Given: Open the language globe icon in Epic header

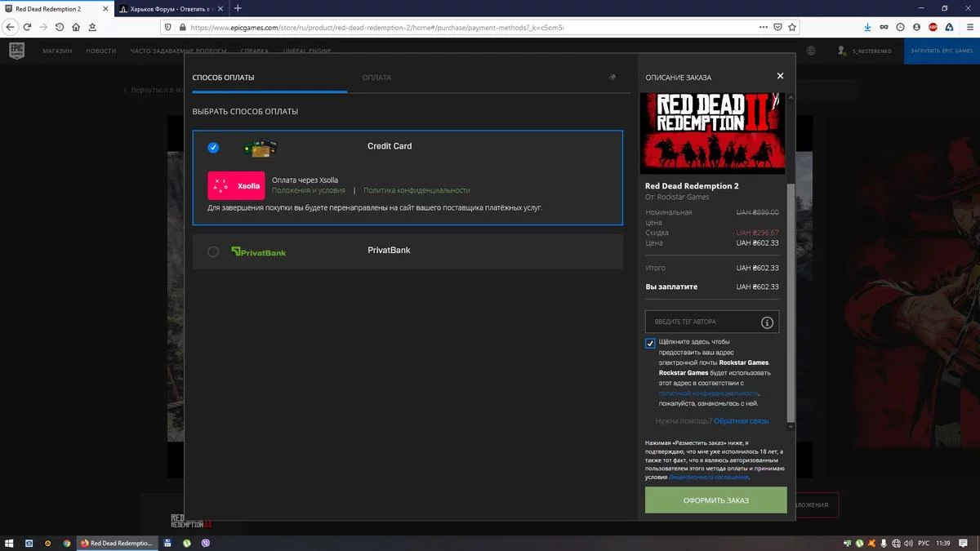Looking at the screenshot, I should click(x=811, y=51).
